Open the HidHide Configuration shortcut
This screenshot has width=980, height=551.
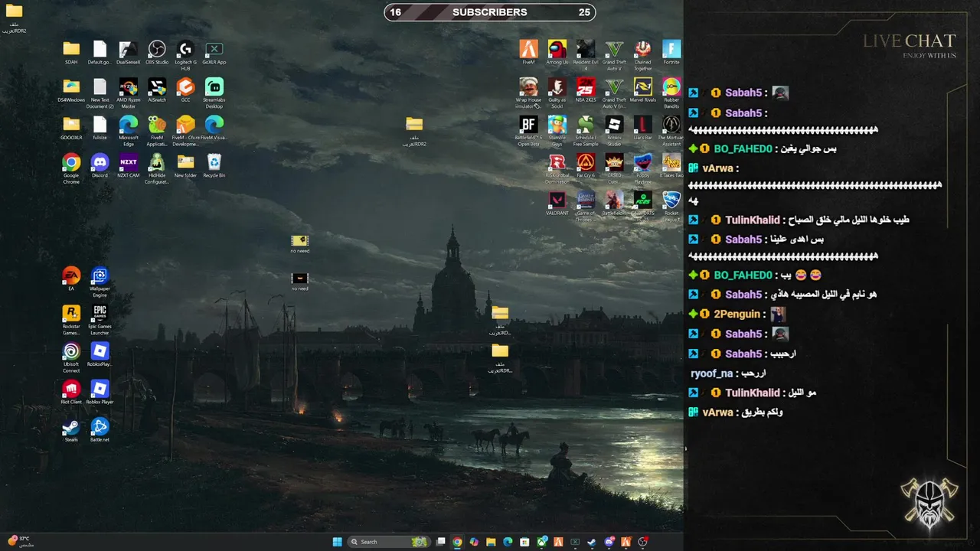157,168
